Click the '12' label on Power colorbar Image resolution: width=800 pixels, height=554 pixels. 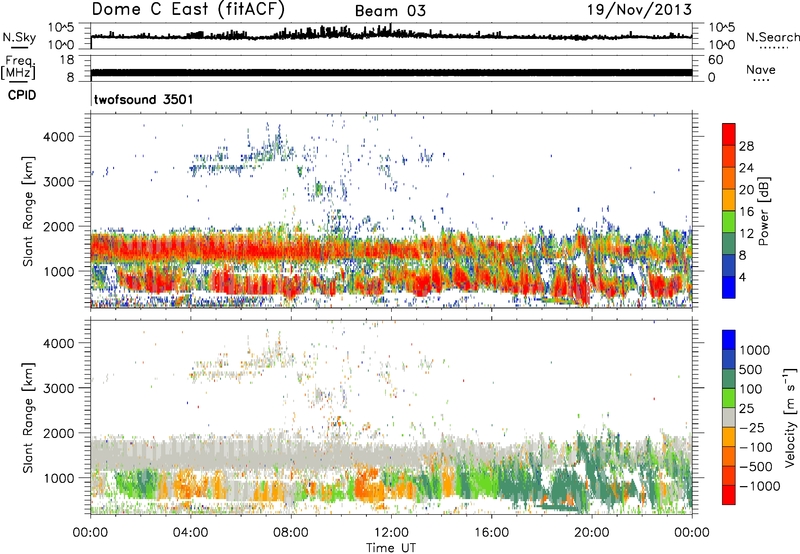pyautogui.click(x=746, y=234)
